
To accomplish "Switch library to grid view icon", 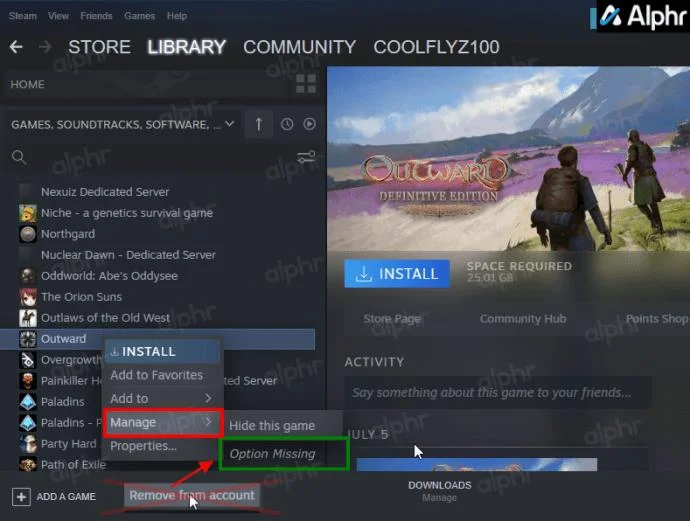I will click(x=306, y=84).
